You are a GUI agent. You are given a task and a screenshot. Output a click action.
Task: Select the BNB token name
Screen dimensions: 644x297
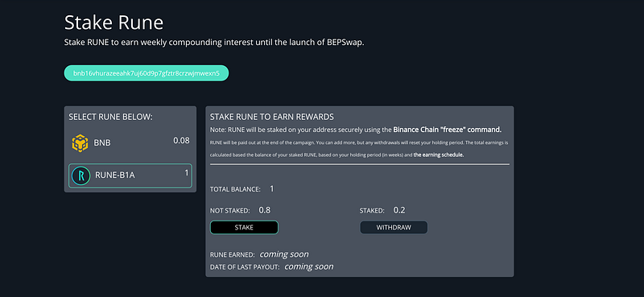[x=102, y=143]
